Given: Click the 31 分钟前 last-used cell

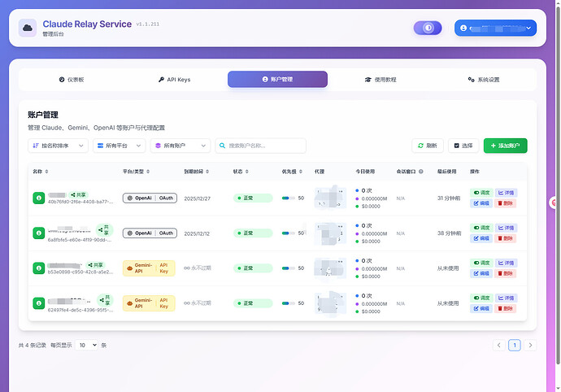Looking at the screenshot, I should (x=449, y=198).
